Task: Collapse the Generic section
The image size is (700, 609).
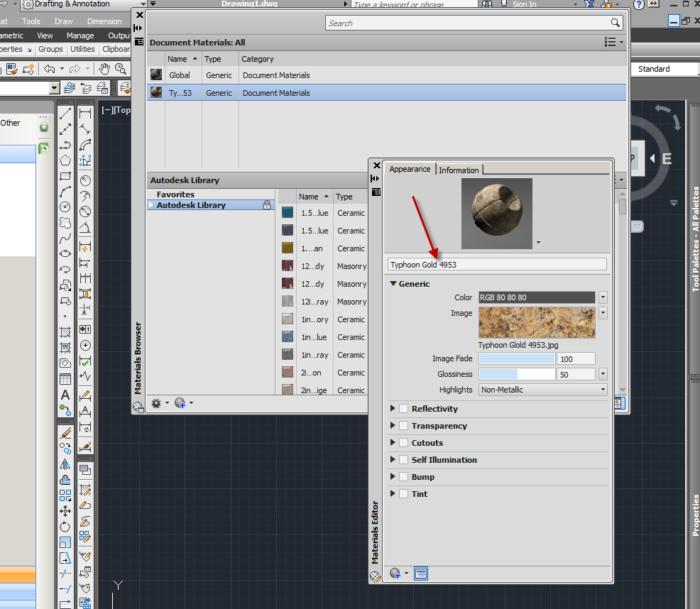Action: pos(393,284)
